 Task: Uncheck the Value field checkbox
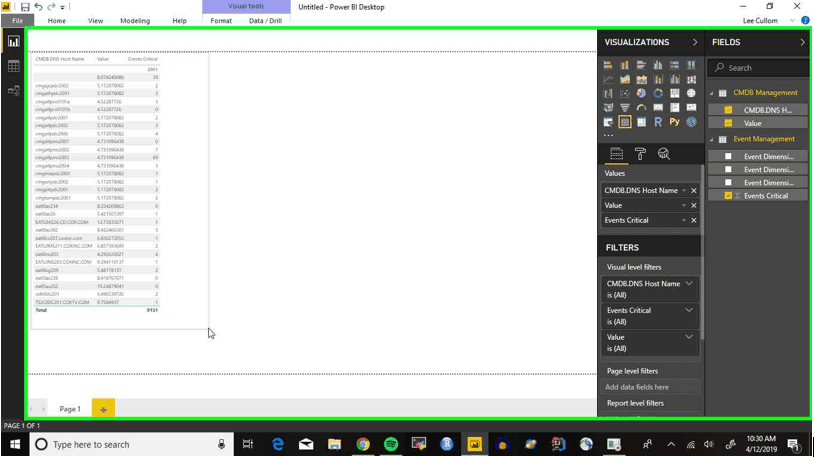pos(728,124)
